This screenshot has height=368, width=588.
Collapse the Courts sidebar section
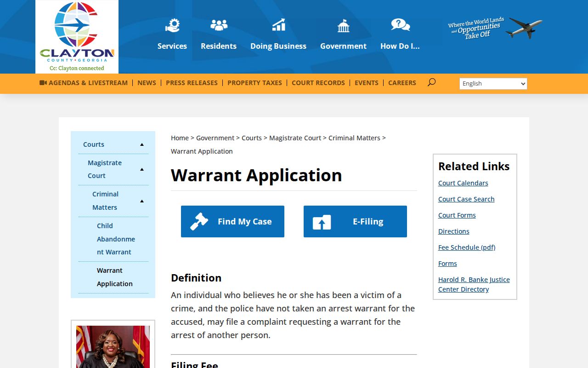142,144
